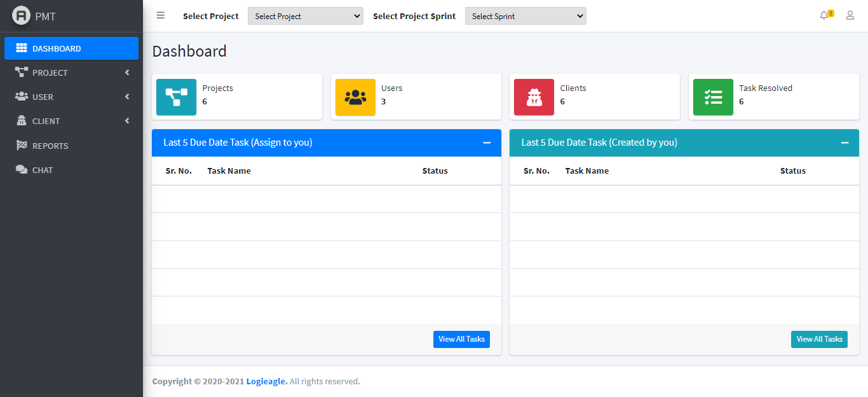The height and width of the screenshot is (397, 868).
Task: Click the teal Projects card icon
Action: (176, 97)
